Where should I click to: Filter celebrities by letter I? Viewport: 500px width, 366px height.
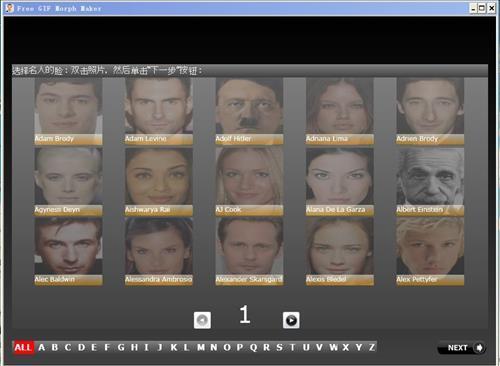click(x=146, y=347)
